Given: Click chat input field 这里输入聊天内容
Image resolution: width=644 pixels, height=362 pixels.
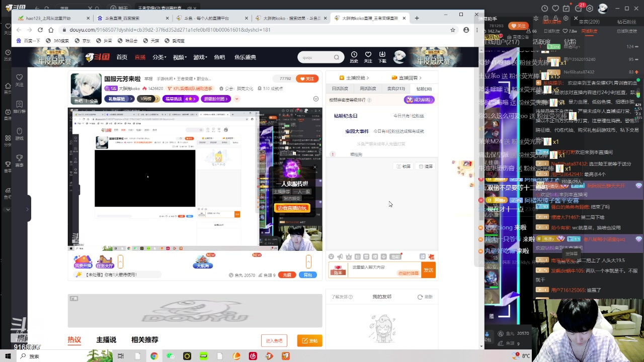Looking at the screenshot, I should click(x=384, y=270).
